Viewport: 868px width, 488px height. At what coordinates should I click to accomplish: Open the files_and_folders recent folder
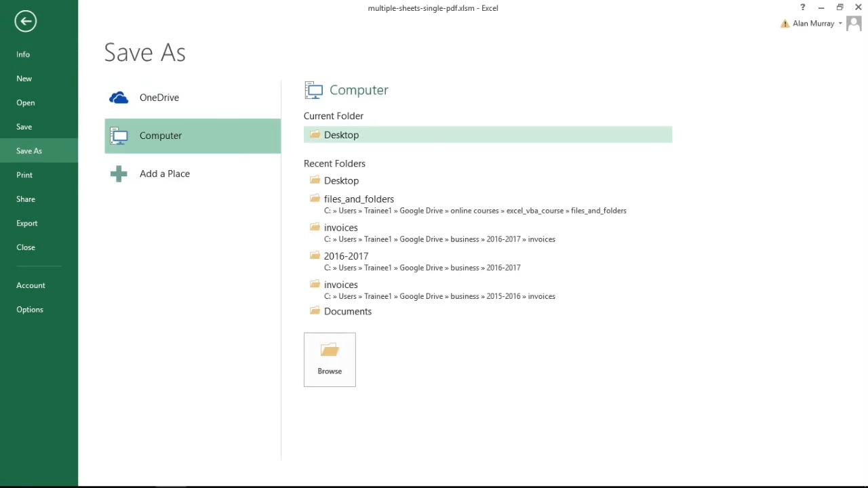pyautogui.click(x=488, y=204)
